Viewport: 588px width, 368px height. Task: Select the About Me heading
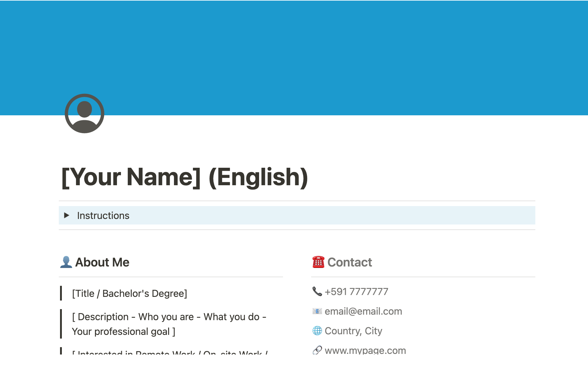point(102,263)
